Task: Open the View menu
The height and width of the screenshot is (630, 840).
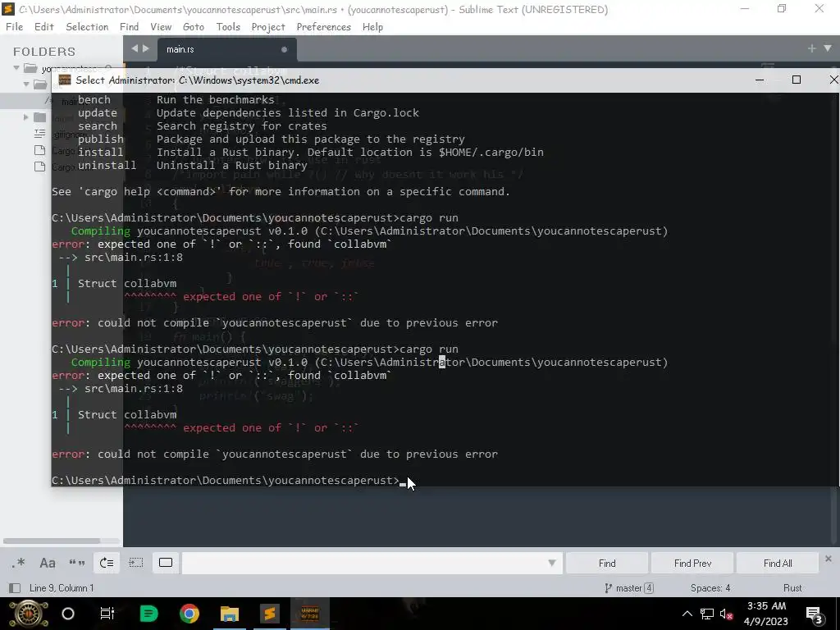Action: coord(161,27)
